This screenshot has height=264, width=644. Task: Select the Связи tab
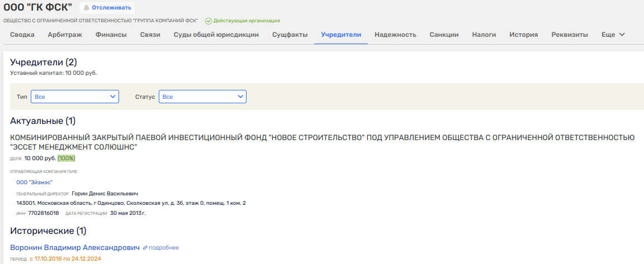150,35
